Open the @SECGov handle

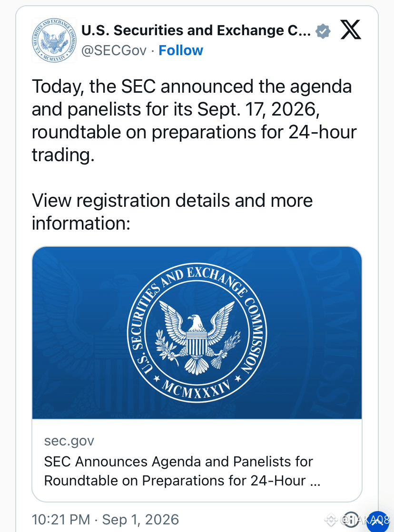(x=114, y=50)
